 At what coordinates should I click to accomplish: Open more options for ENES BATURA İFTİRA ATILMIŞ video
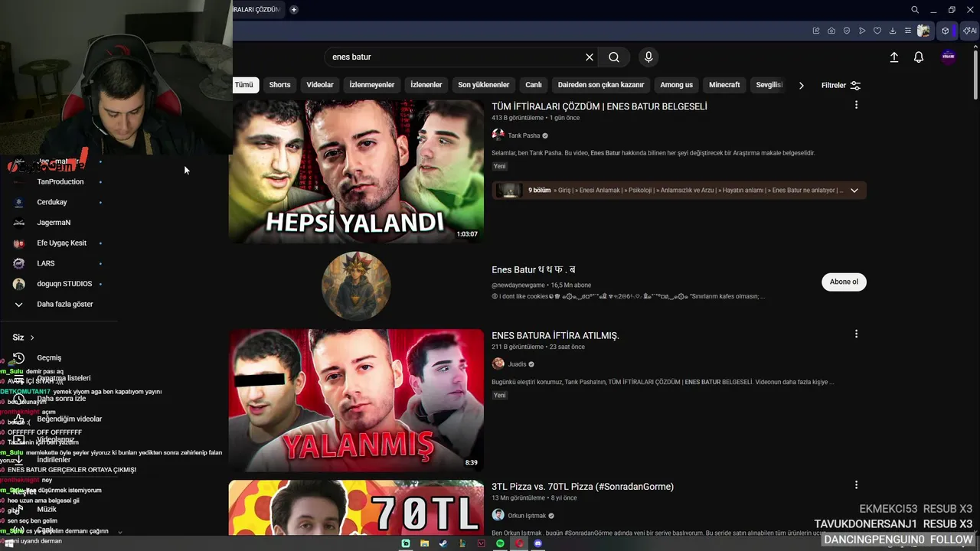pos(856,334)
